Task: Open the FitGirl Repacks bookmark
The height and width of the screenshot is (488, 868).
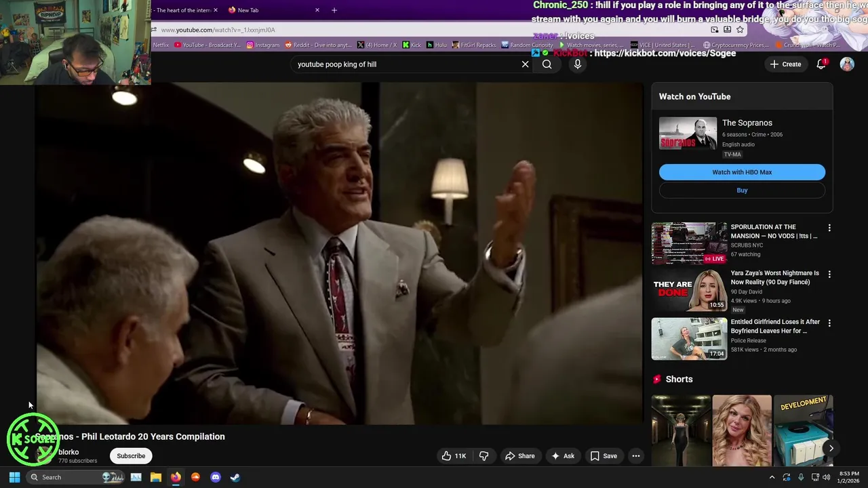Action: point(474,45)
